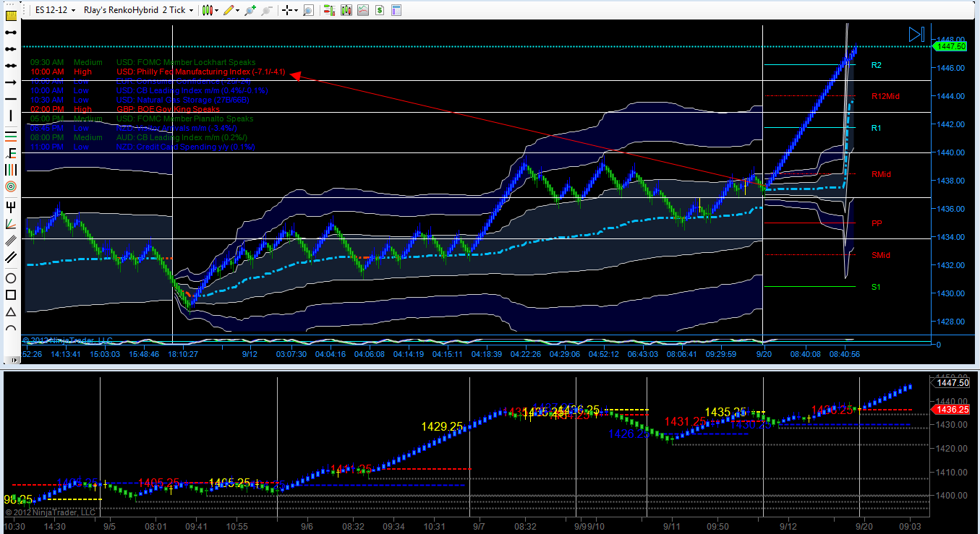Image resolution: width=980 pixels, height=534 pixels.
Task: Click the red 1431.25 level in lower chart
Action: (685, 421)
